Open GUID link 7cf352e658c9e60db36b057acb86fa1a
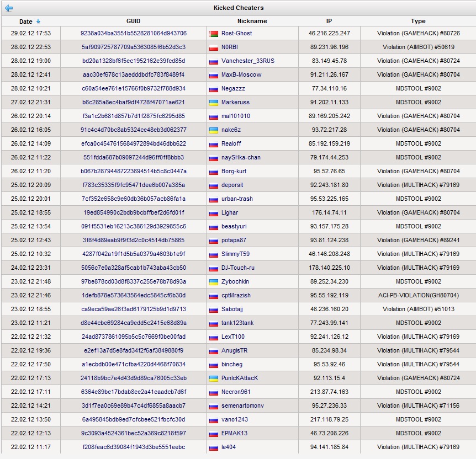Image resolution: width=476 pixels, height=459 pixels. (x=133, y=199)
